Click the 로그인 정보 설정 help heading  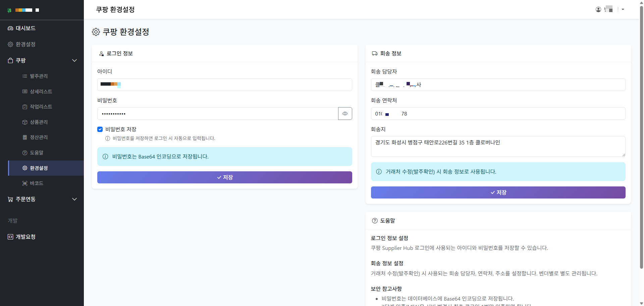pyautogui.click(x=389, y=238)
